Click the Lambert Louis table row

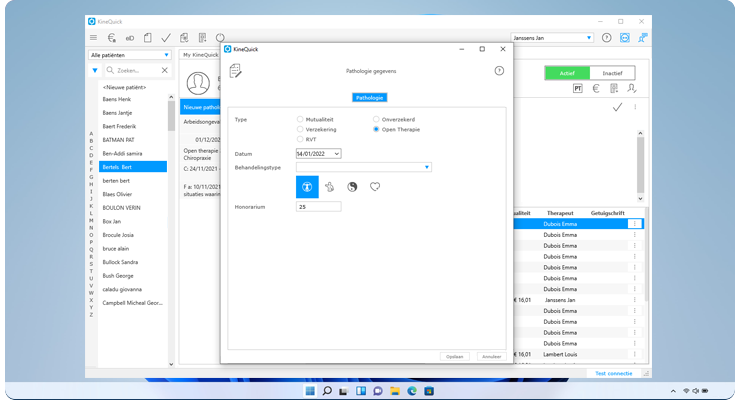pos(579,354)
